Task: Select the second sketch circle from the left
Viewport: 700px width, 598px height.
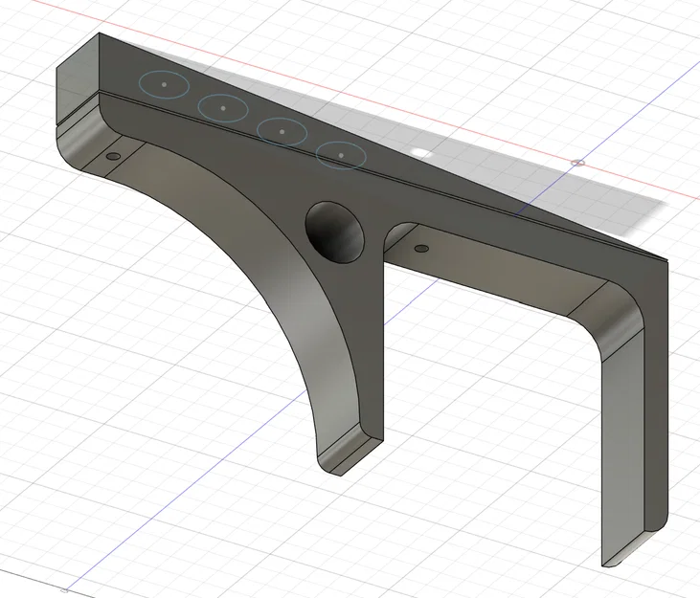Action: pos(223,108)
